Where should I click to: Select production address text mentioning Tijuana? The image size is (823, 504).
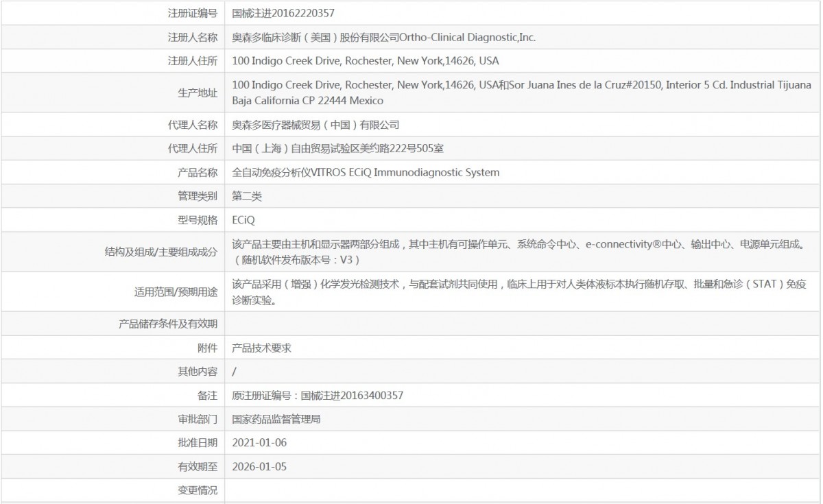[x=522, y=93]
